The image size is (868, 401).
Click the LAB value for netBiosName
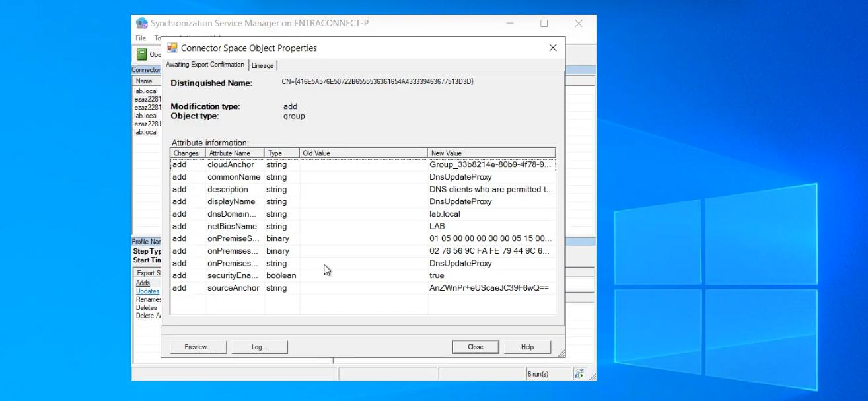click(x=437, y=227)
